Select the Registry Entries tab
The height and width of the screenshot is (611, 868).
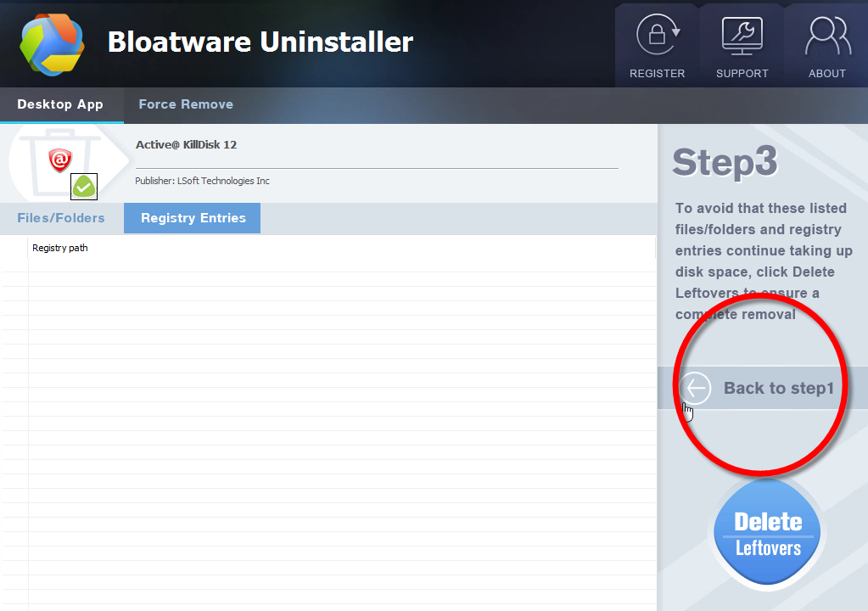tap(193, 218)
